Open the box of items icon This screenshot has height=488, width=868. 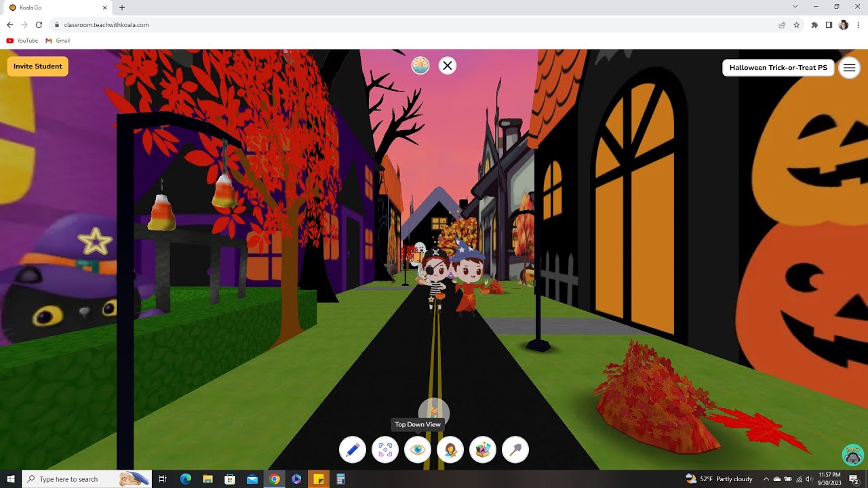[483, 449]
